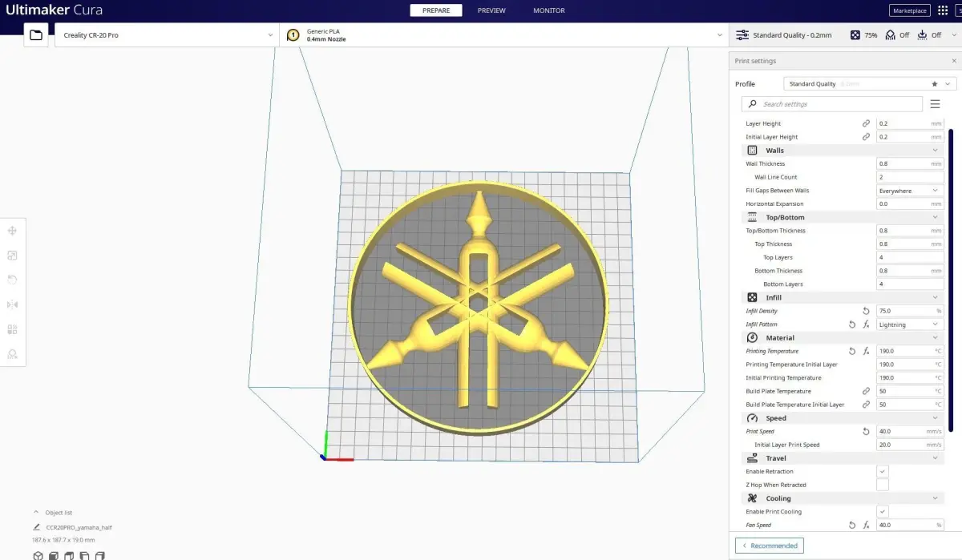Toggle the Enable Print Cooling checkbox
This screenshot has height=560, width=962.
(883, 511)
